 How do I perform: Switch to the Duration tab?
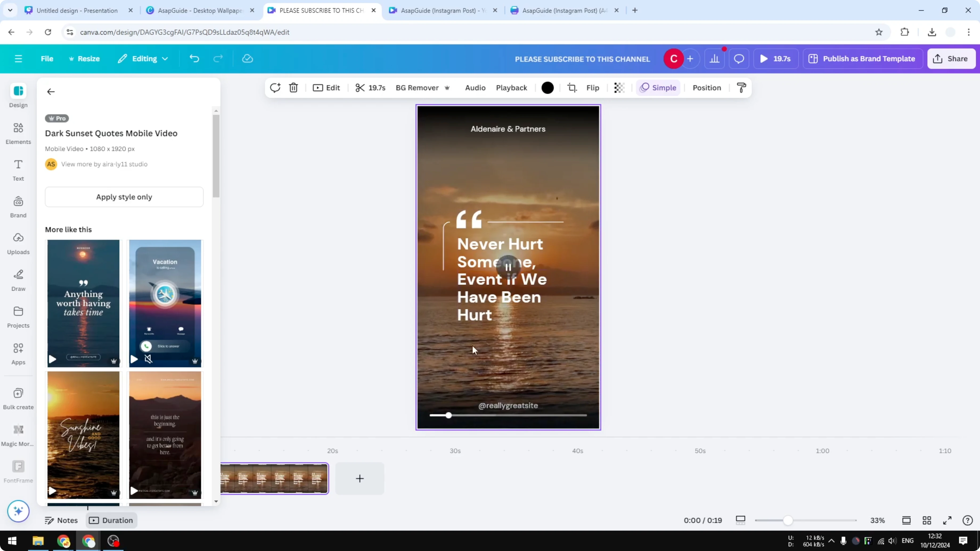pyautogui.click(x=111, y=520)
